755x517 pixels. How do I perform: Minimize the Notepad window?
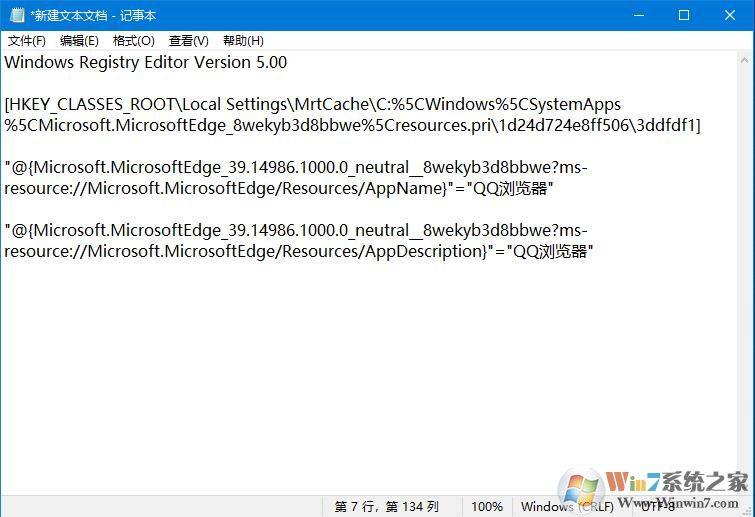(x=639, y=15)
